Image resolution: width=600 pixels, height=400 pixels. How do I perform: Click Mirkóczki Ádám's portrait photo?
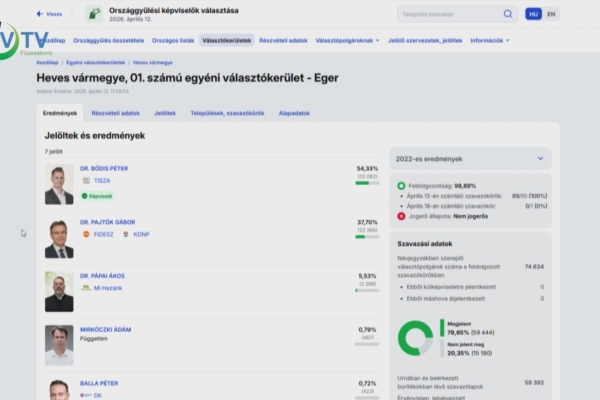click(59, 345)
